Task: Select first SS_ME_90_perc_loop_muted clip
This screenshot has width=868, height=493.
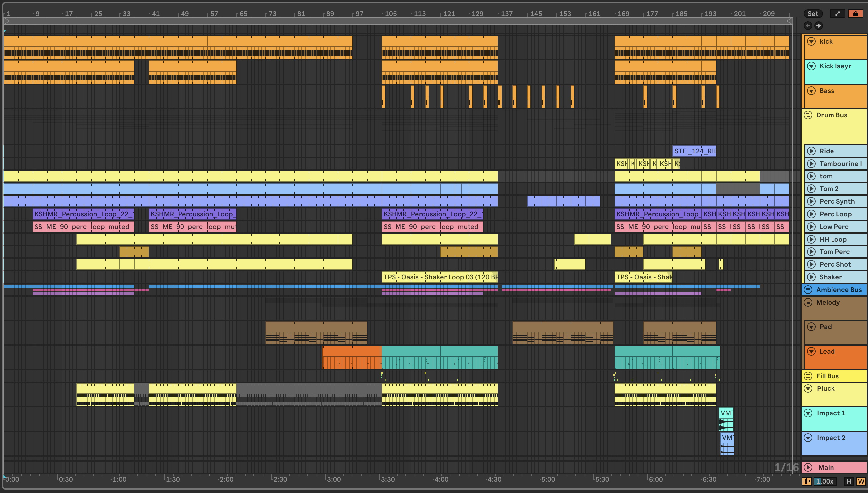Action: (84, 227)
